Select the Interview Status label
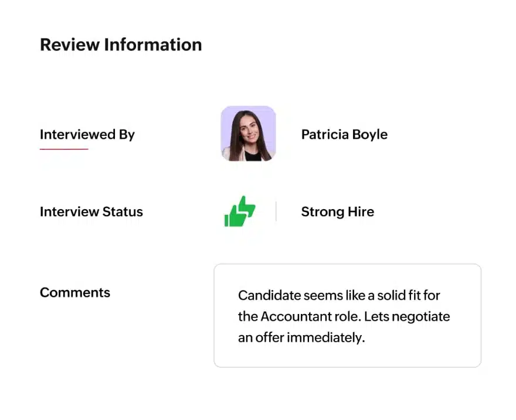This screenshot has width=516, height=420. 91,212
